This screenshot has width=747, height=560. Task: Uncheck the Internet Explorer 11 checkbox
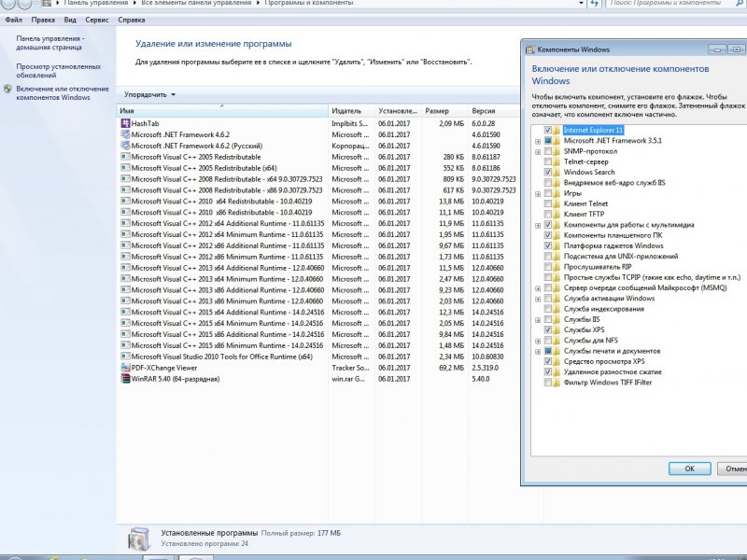pyautogui.click(x=548, y=130)
